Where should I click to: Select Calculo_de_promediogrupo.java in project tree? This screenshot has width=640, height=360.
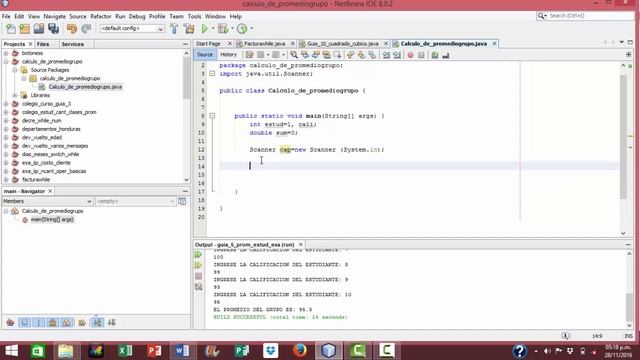(85, 87)
